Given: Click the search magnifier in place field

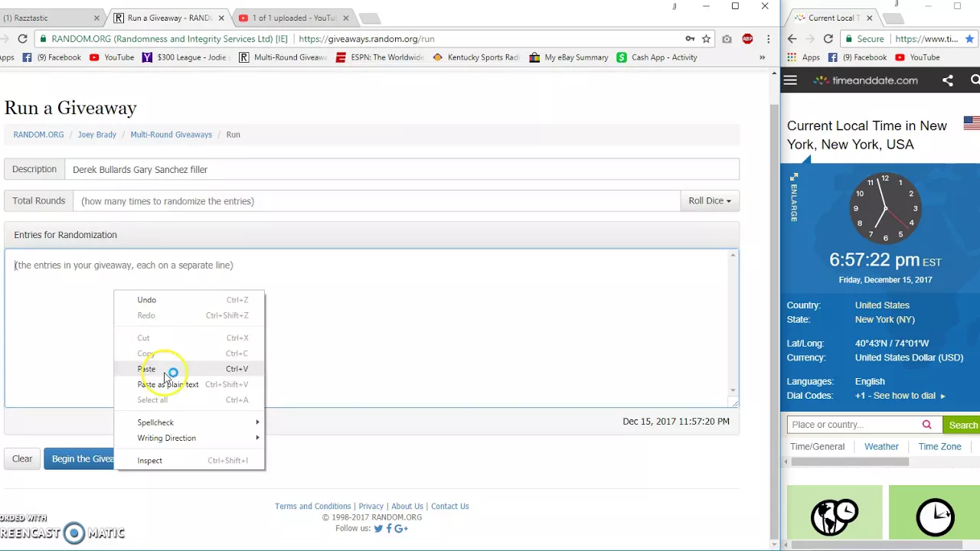Looking at the screenshot, I should coord(926,425).
